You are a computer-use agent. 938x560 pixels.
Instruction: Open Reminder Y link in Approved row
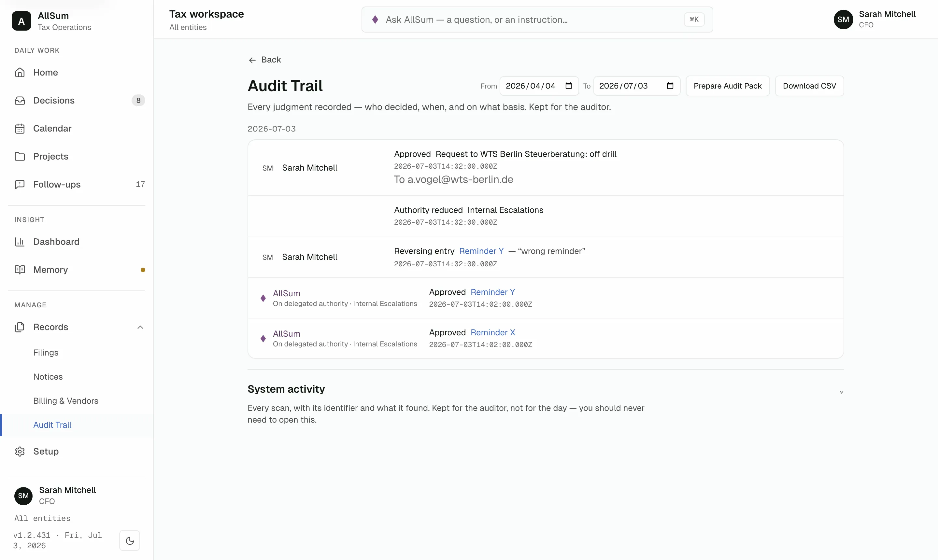(492, 292)
